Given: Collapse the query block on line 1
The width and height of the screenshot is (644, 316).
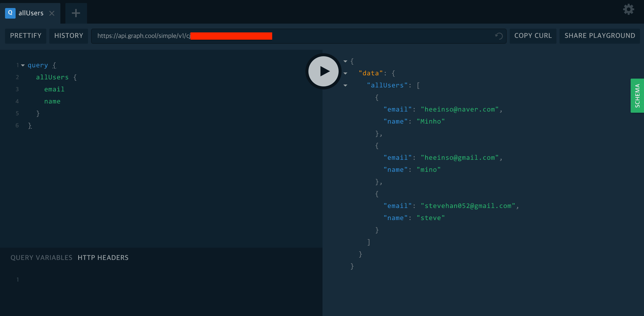Looking at the screenshot, I should [23, 65].
